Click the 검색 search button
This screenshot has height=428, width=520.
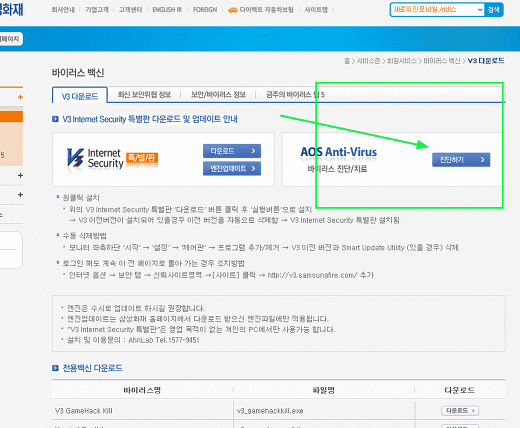point(494,10)
